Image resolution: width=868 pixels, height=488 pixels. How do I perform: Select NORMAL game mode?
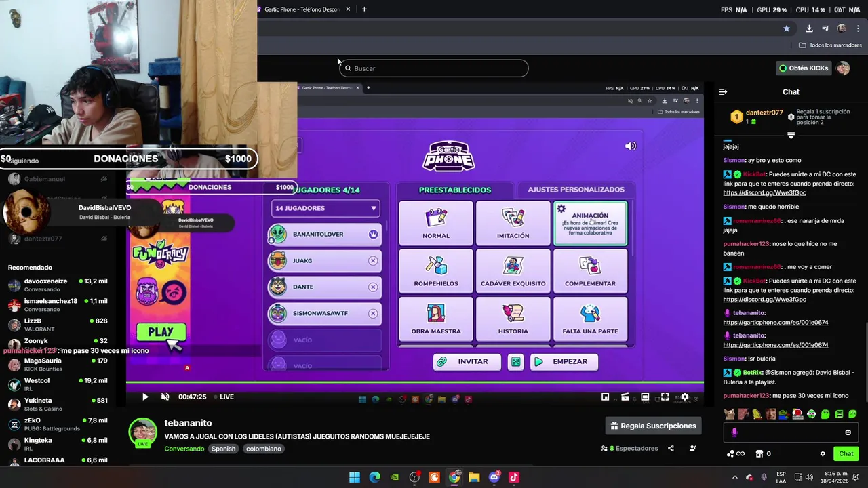(x=436, y=223)
